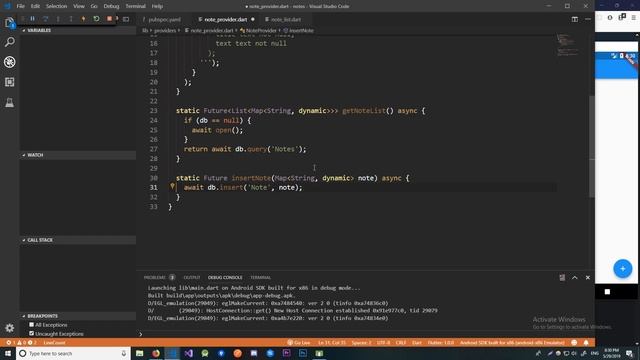Switch to the note_list.dart editor tab
640x360 pixels.
pos(285,19)
